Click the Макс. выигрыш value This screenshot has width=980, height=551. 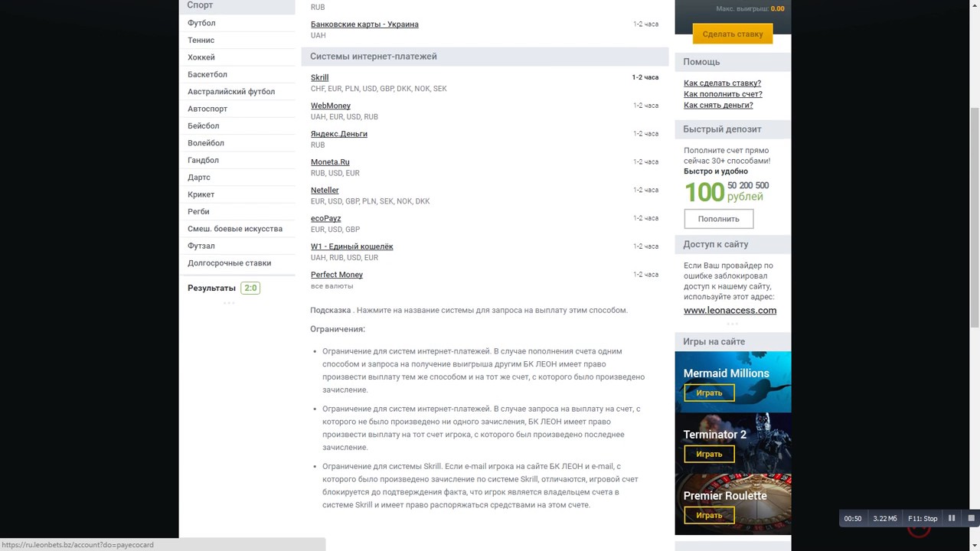777,9
